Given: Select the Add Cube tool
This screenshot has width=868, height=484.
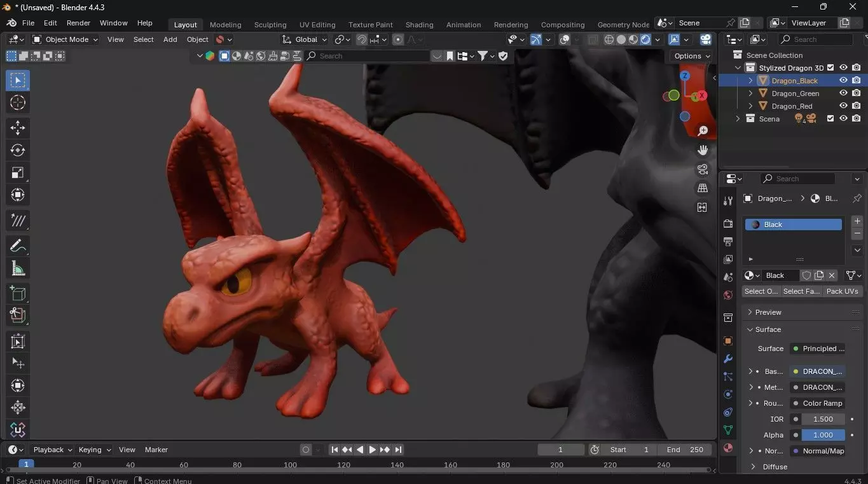Looking at the screenshot, I should tap(18, 293).
